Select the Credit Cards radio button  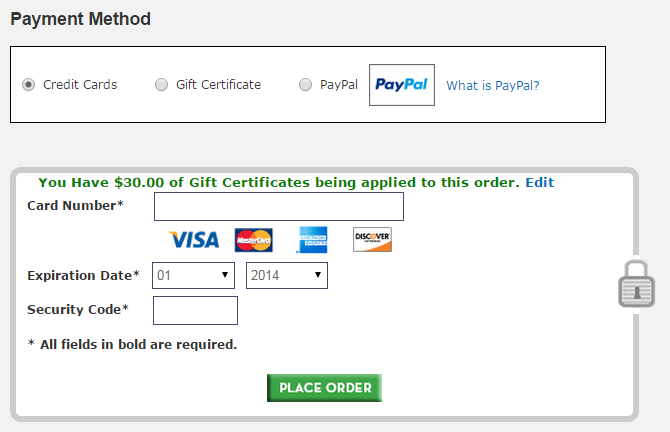(29, 85)
